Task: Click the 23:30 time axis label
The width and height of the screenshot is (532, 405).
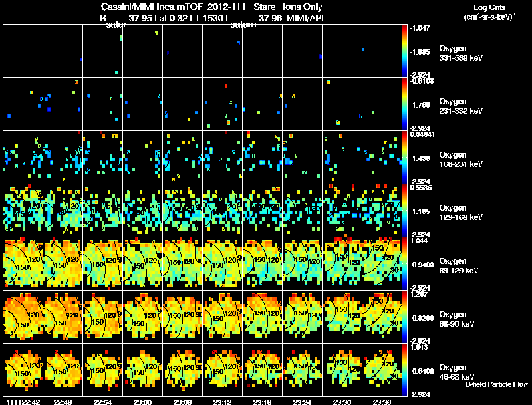Action: coord(342,402)
